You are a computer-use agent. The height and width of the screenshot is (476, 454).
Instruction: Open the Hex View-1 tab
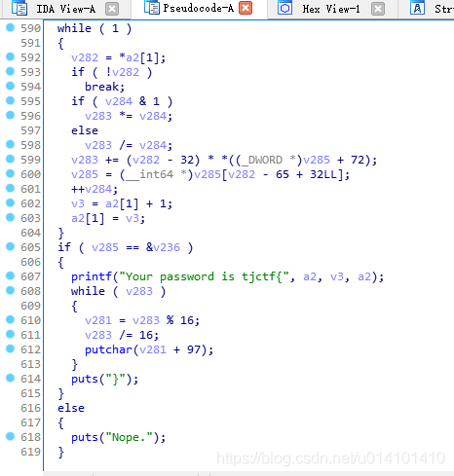332,9
